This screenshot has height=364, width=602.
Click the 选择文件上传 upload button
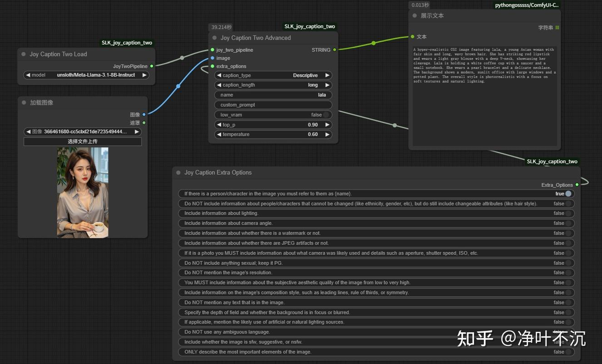click(x=82, y=141)
